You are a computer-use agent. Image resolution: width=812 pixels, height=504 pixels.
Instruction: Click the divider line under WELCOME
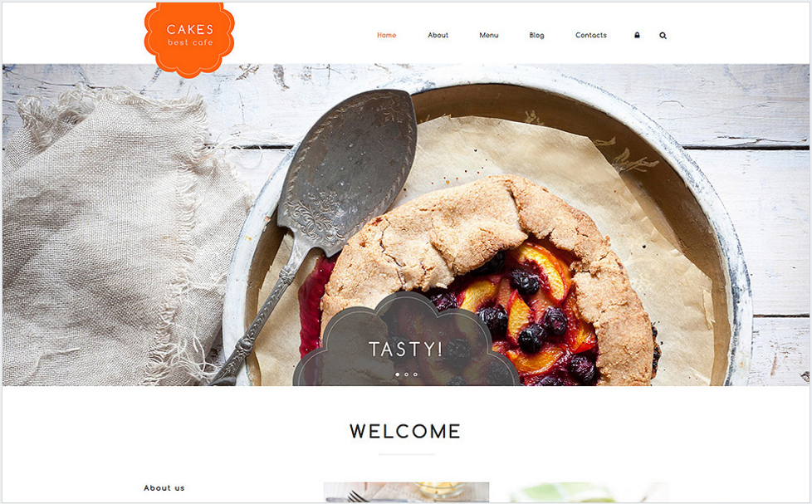(406, 454)
